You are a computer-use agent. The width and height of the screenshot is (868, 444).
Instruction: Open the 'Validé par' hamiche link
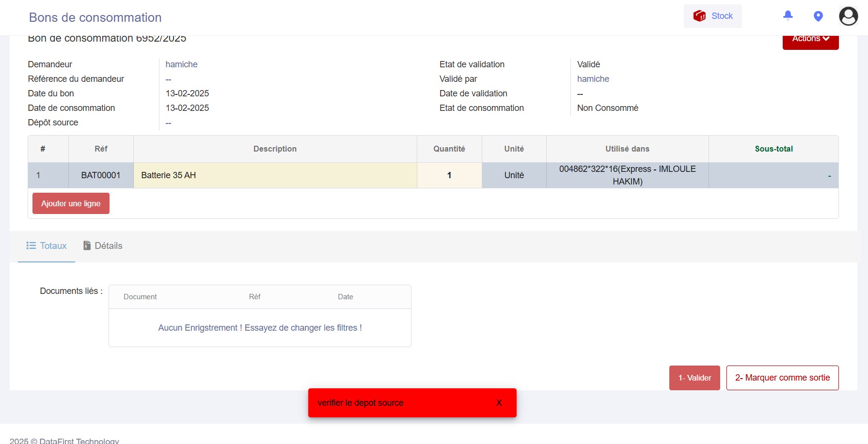[593, 79]
